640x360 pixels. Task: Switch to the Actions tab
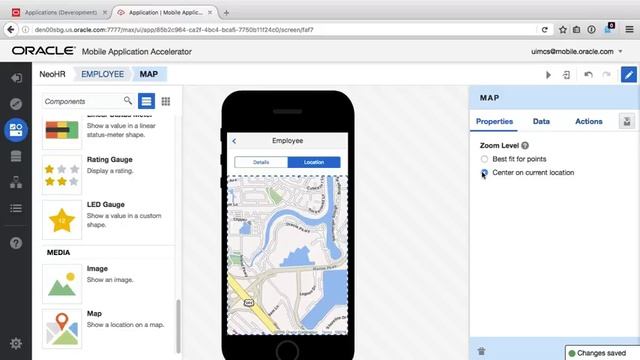[589, 121]
